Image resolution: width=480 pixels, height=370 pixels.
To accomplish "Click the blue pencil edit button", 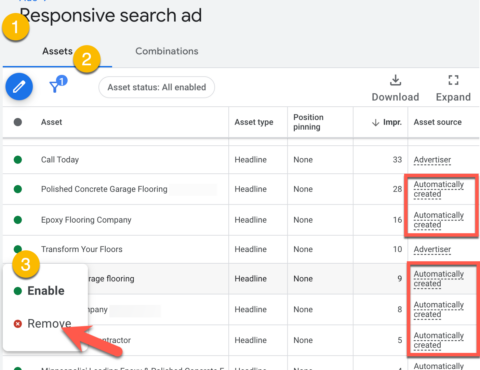I will pos(19,87).
